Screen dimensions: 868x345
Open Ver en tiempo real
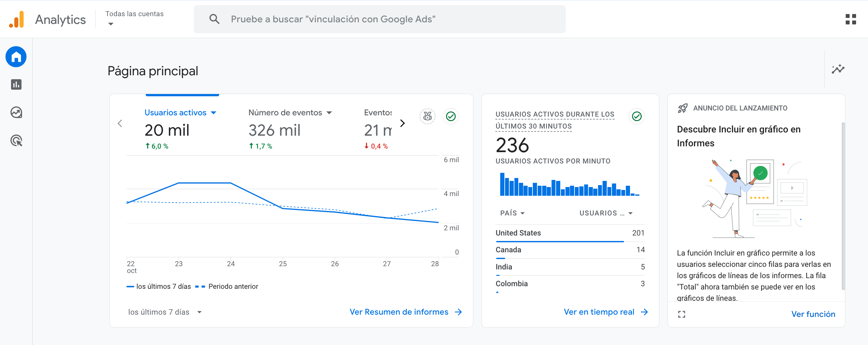click(605, 312)
